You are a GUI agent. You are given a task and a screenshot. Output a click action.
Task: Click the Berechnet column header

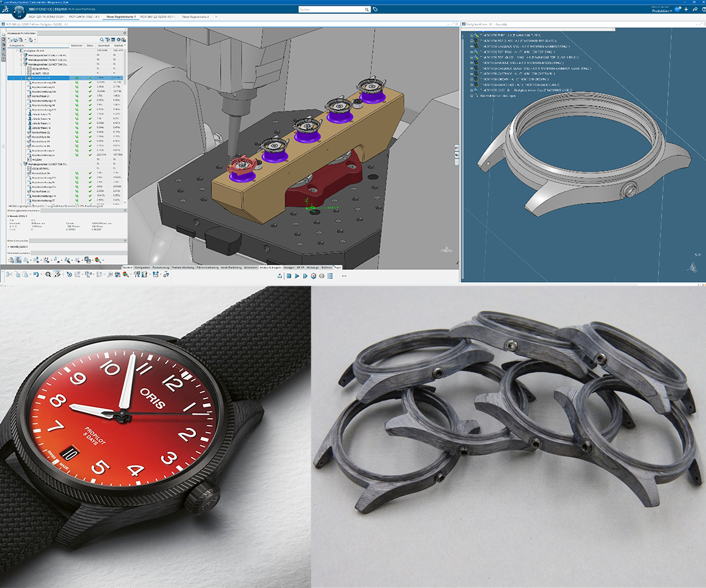(76, 45)
